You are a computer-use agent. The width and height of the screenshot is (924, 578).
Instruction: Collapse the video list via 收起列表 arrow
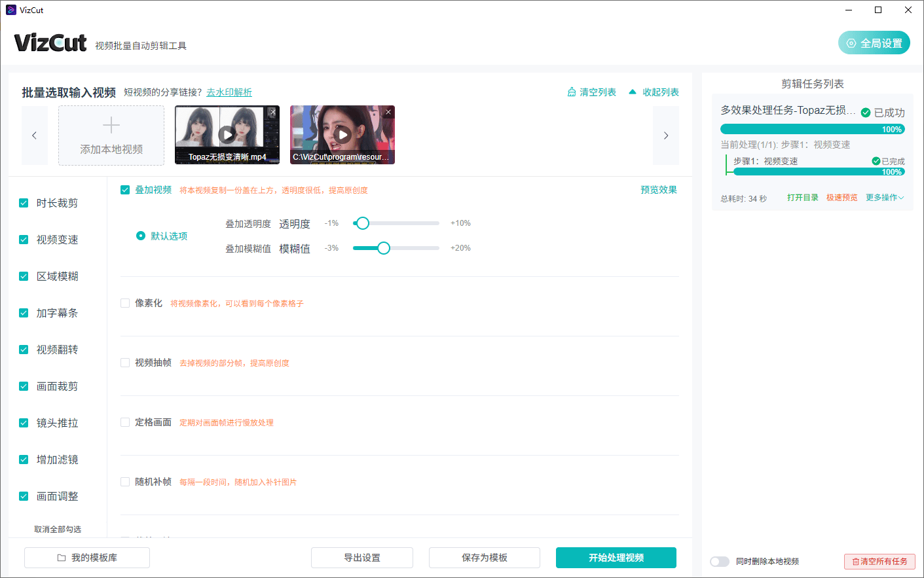point(633,92)
